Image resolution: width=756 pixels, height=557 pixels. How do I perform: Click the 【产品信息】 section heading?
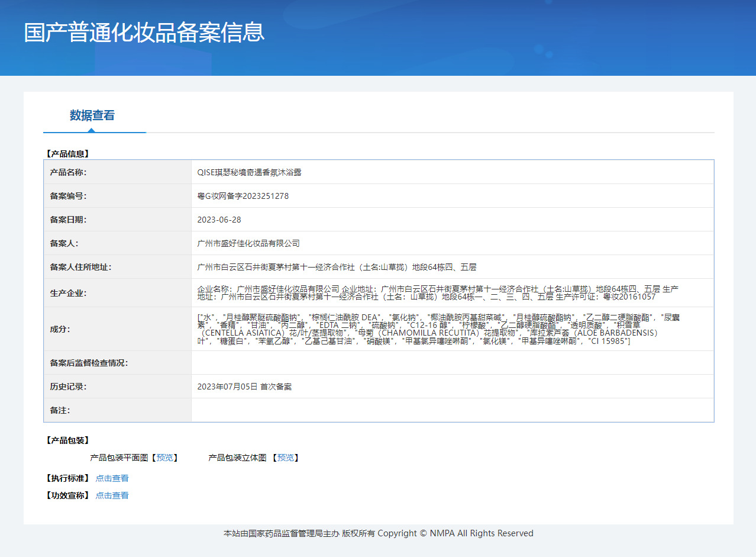(x=67, y=154)
